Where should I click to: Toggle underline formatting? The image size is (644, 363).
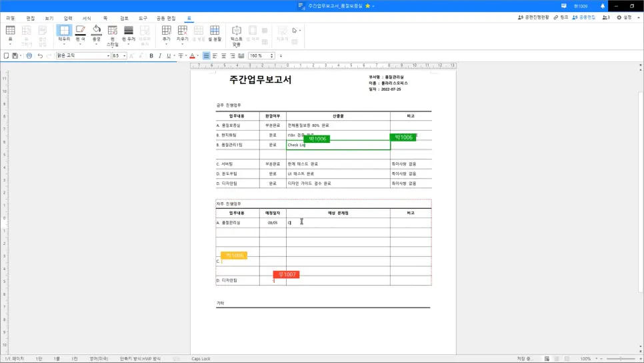[x=169, y=55]
